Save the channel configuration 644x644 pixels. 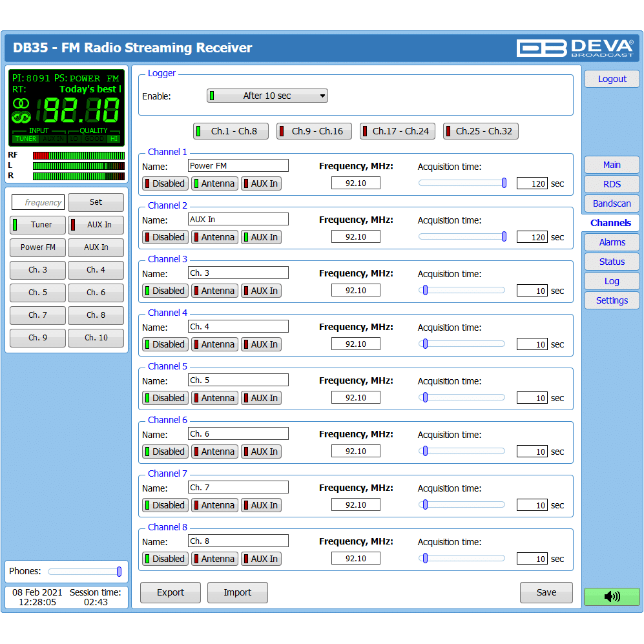coord(546,592)
